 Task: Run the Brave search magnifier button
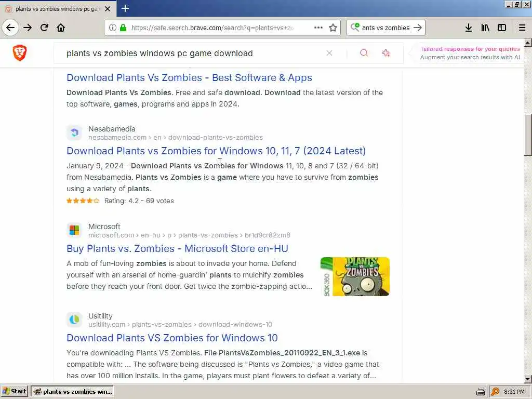[364, 53]
